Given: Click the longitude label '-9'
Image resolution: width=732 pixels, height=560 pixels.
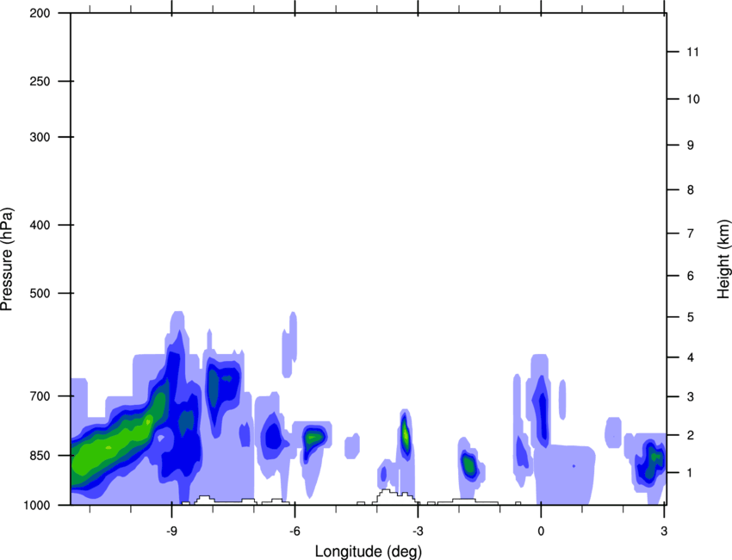Looking at the screenshot, I should point(171,532).
